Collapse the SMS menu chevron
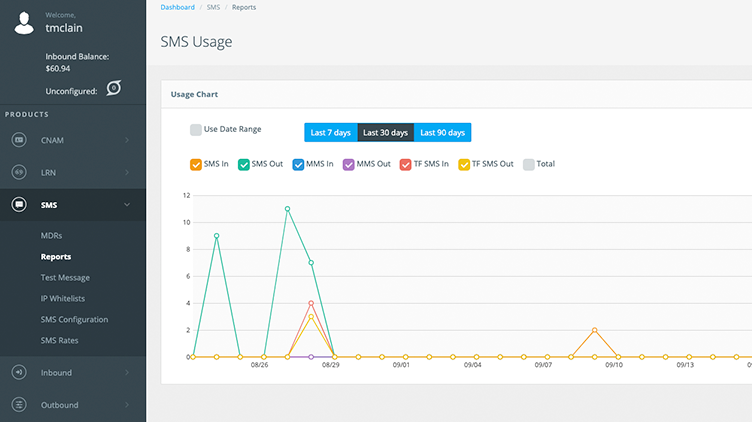This screenshot has height=422, width=752. point(127,205)
